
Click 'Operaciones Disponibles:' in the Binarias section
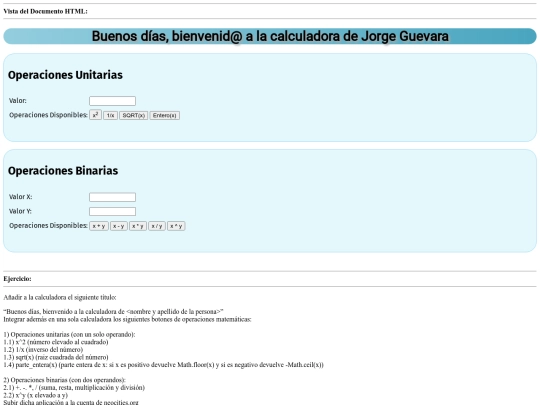(48, 226)
